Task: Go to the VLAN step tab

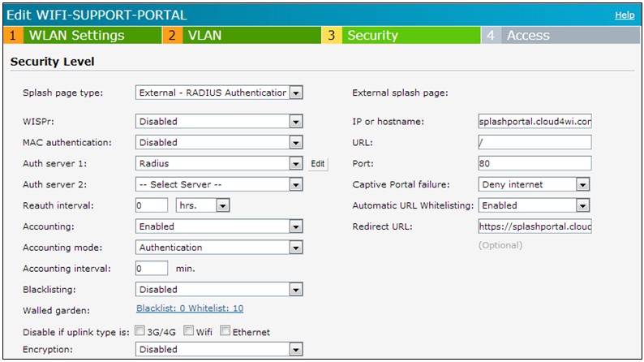Action: click(204, 36)
